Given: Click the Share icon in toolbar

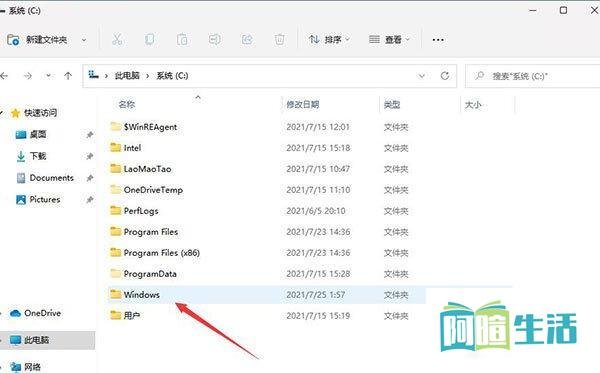Looking at the screenshot, I should coord(247,39).
